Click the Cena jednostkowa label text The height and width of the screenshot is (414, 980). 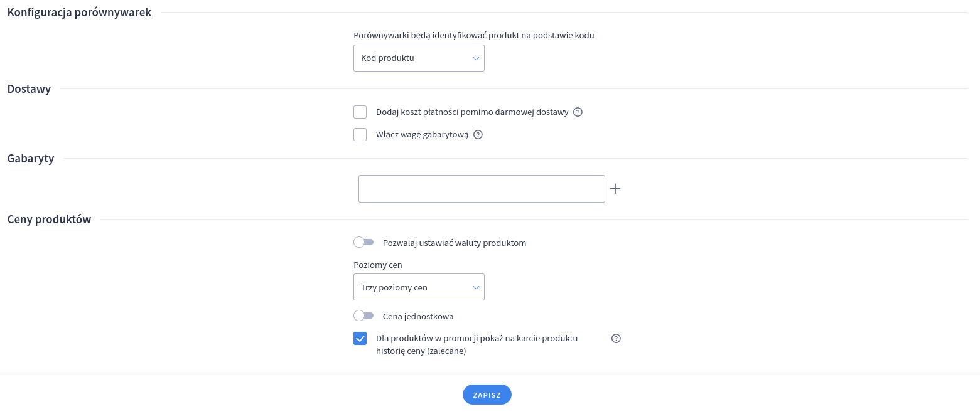coord(418,316)
